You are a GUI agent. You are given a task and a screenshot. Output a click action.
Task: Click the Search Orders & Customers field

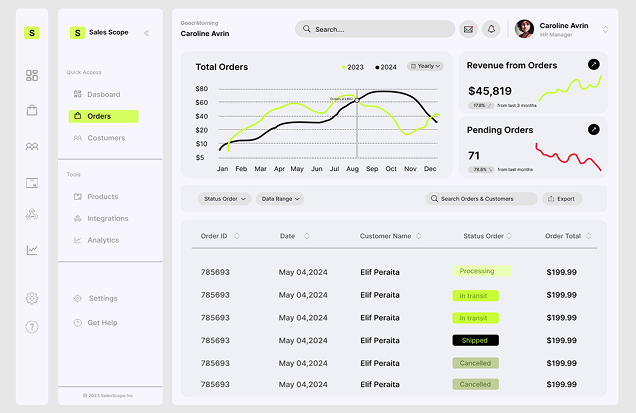click(482, 199)
